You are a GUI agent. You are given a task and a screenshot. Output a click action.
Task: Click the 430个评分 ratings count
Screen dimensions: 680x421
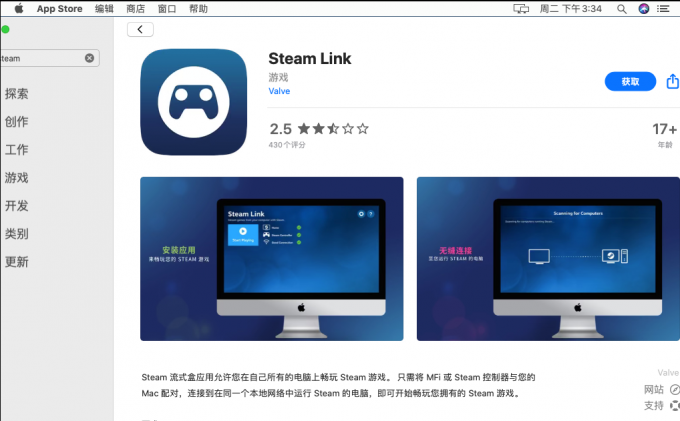tap(287, 145)
